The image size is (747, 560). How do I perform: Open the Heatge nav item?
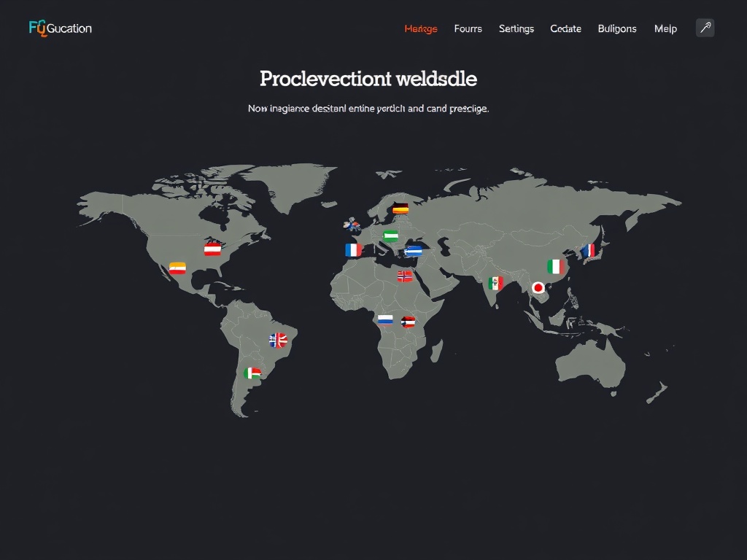pyautogui.click(x=421, y=29)
